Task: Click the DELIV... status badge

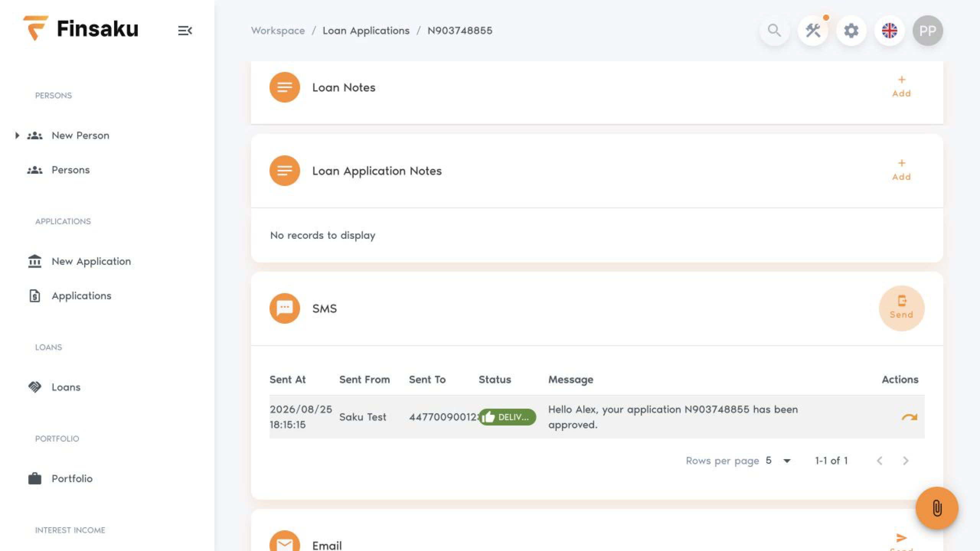Action: (x=507, y=417)
